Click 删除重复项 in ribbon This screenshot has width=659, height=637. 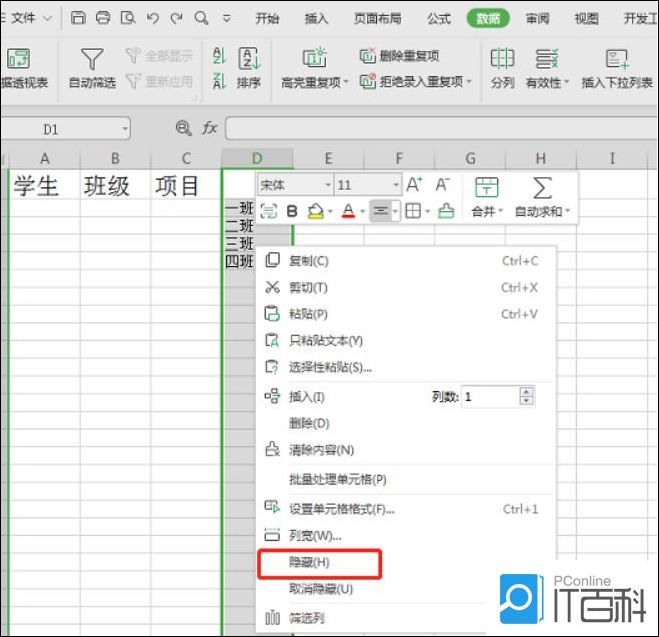(x=399, y=55)
